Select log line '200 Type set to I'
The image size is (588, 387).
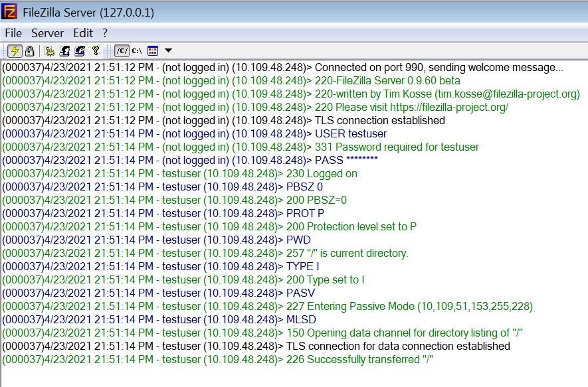pos(183,280)
